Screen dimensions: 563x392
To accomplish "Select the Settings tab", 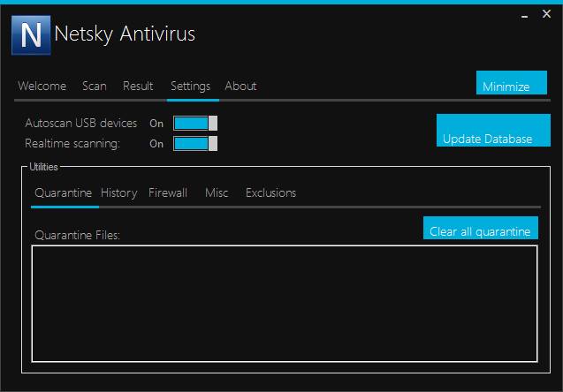I will pyautogui.click(x=190, y=87).
